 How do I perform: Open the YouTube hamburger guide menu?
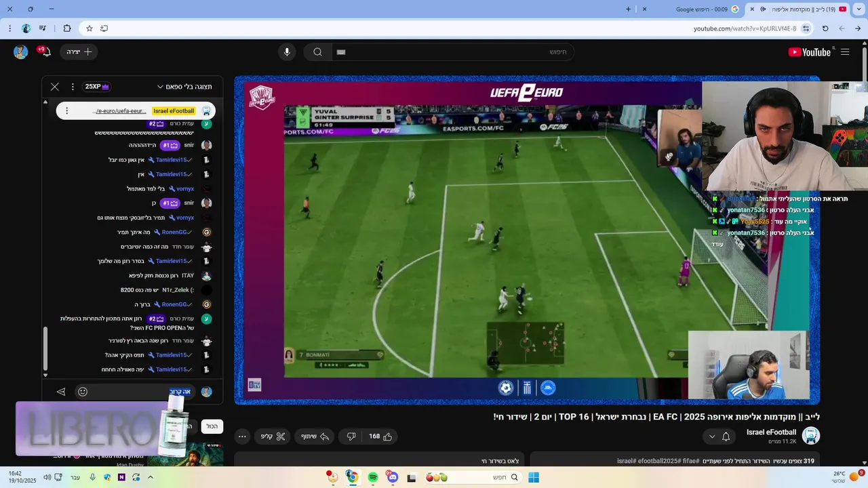[845, 52]
